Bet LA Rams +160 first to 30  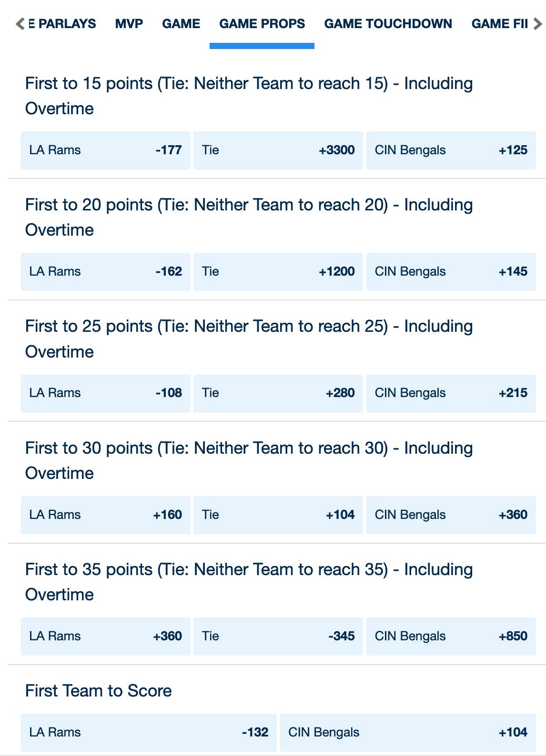[106, 515]
